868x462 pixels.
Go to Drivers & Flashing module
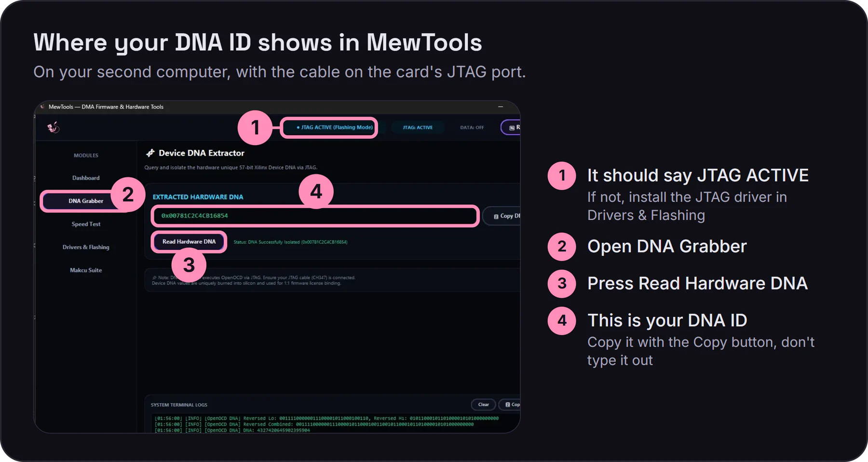86,247
